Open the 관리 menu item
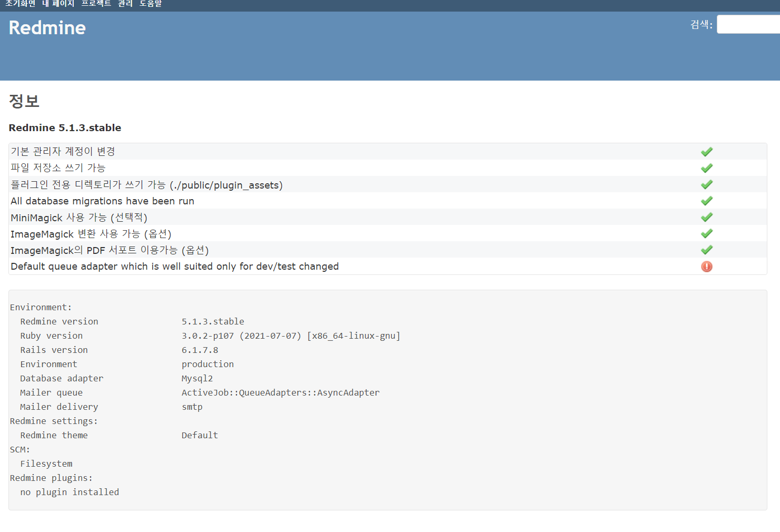This screenshot has height=532, width=780. 125,4
